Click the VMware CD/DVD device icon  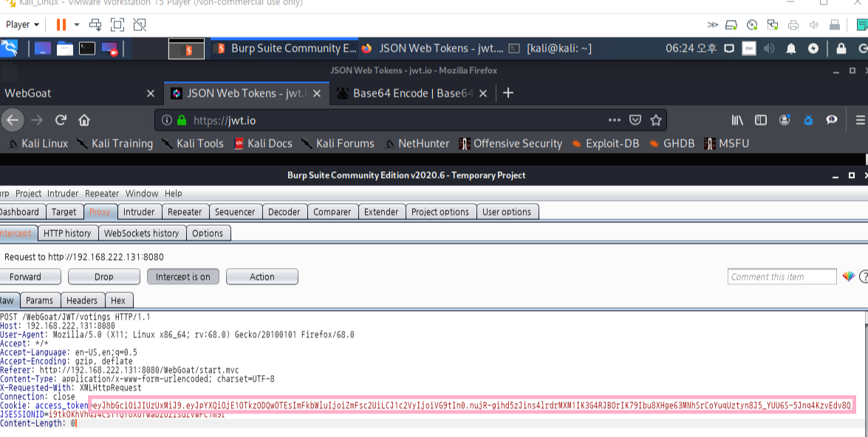752,24
